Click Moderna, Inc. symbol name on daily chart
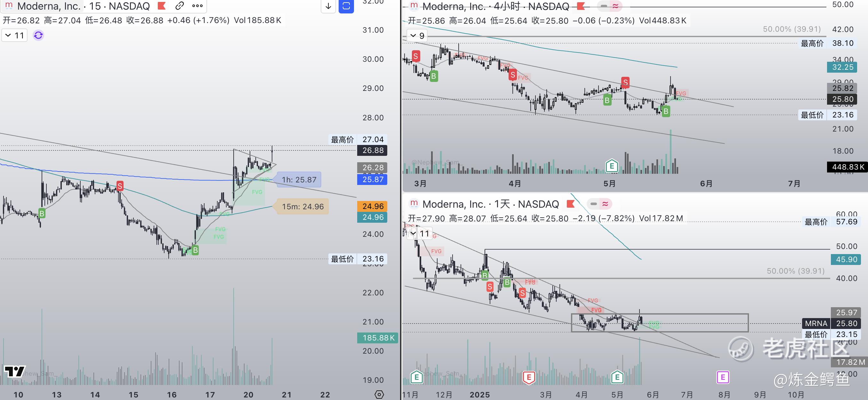This screenshot has height=400, width=868. coord(454,204)
